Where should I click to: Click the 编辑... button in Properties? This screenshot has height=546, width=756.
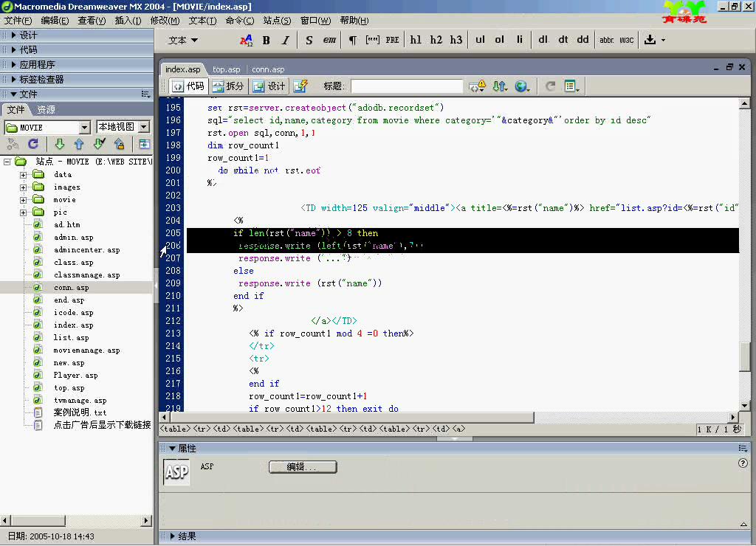(303, 466)
